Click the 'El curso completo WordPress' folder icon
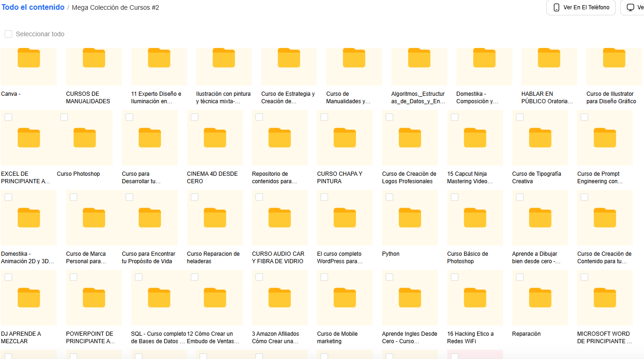The image size is (644, 359). coord(345,218)
